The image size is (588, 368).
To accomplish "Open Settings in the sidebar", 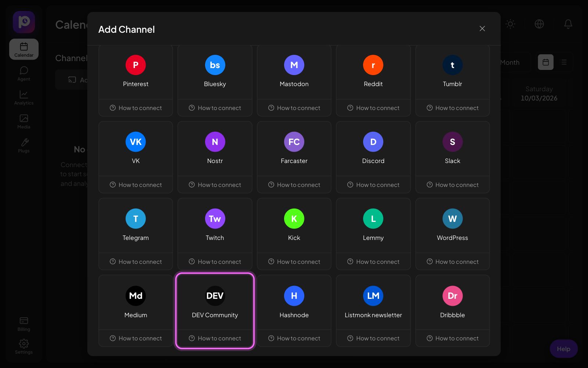I will 24,347.
